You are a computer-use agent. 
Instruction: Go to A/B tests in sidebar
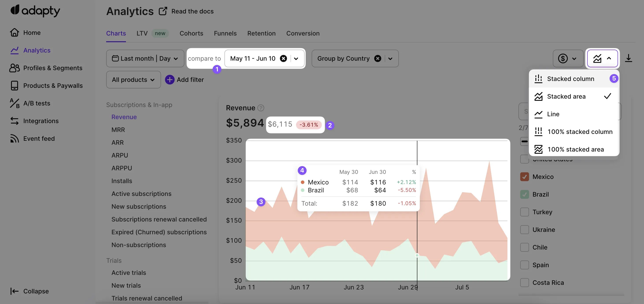37,103
